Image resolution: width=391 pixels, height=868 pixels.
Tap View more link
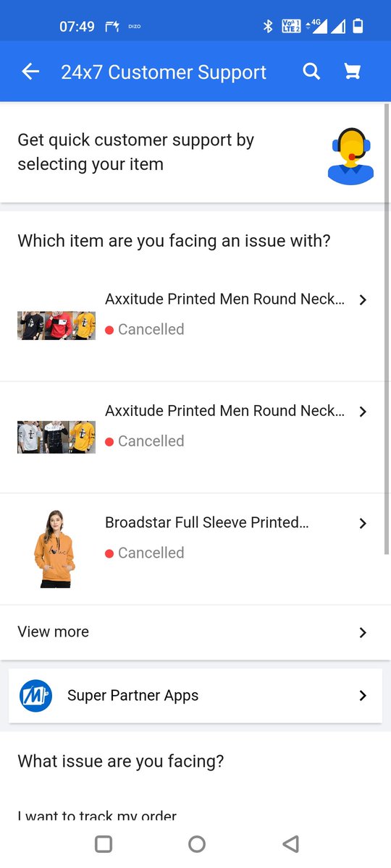pos(53,632)
